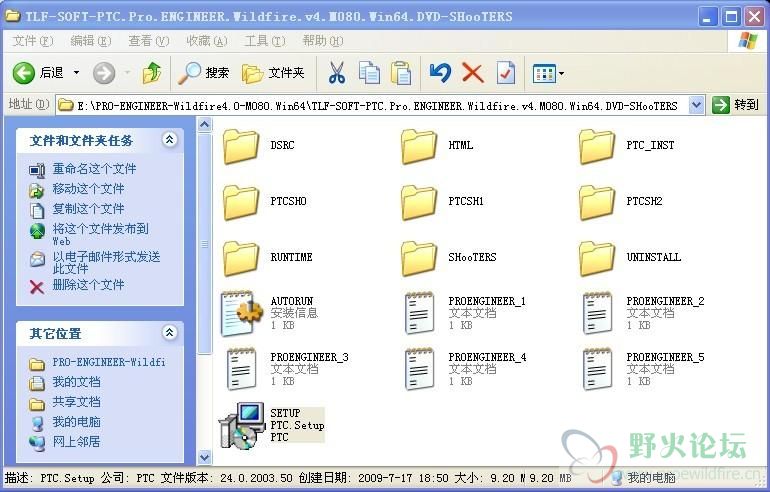
Task: Select the HTML folder icon
Action: click(418, 146)
